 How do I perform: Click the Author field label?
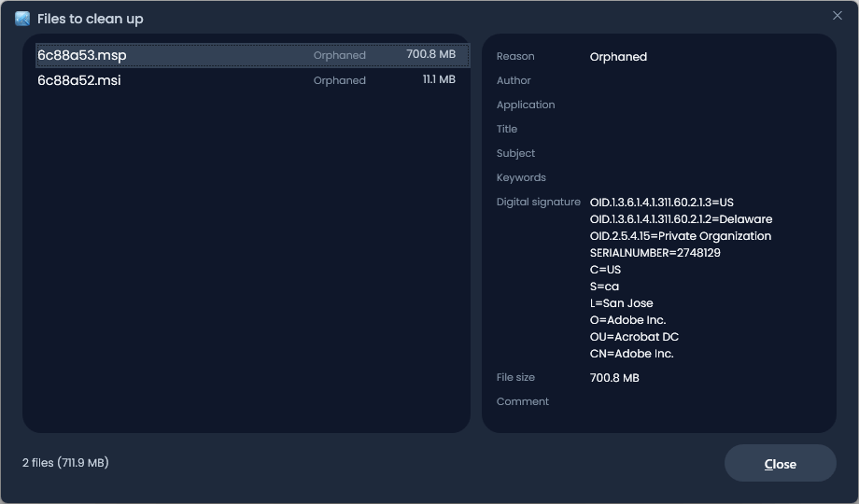coord(514,81)
